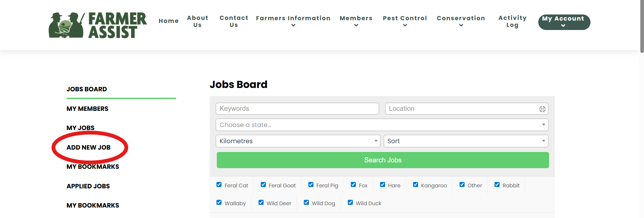This screenshot has height=218, width=644.
Task: Toggle the Kangaroo checkbox
Action: (x=415, y=185)
